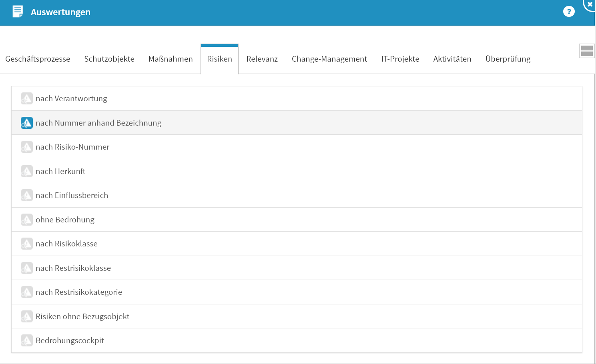Viewport: 596px width, 364px height.
Task: Toggle the layout view icon at right
Action: [586, 51]
